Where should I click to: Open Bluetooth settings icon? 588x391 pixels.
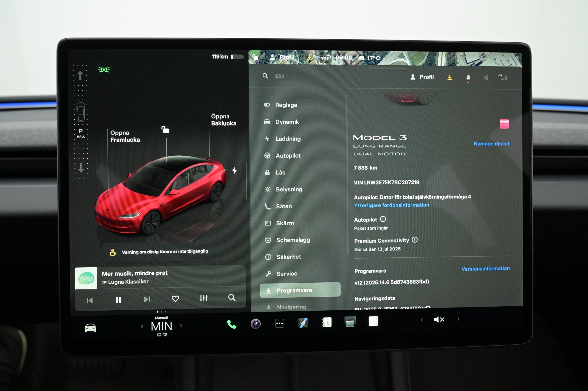click(x=486, y=78)
